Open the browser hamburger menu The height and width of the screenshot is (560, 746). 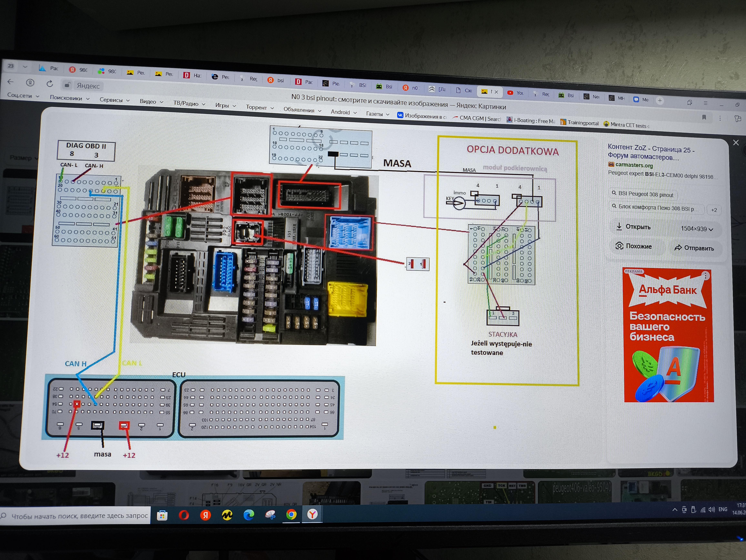[705, 104]
